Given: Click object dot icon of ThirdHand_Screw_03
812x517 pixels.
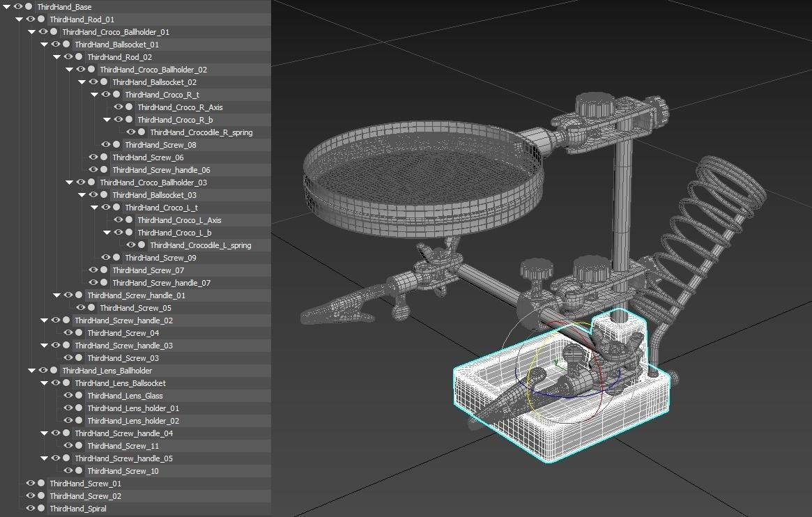Looking at the screenshot, I should tap(79, 357).
